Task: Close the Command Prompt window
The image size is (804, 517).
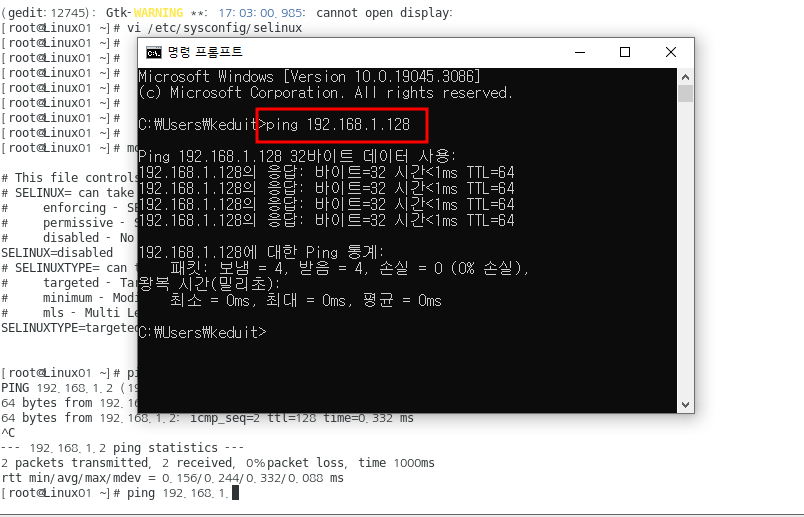Action: (670, 52)
